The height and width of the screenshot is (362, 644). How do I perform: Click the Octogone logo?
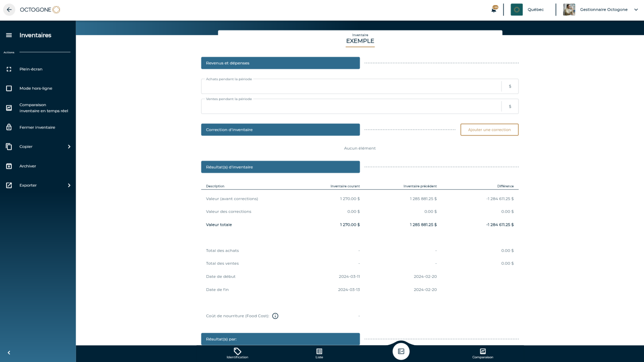(40, 9)
